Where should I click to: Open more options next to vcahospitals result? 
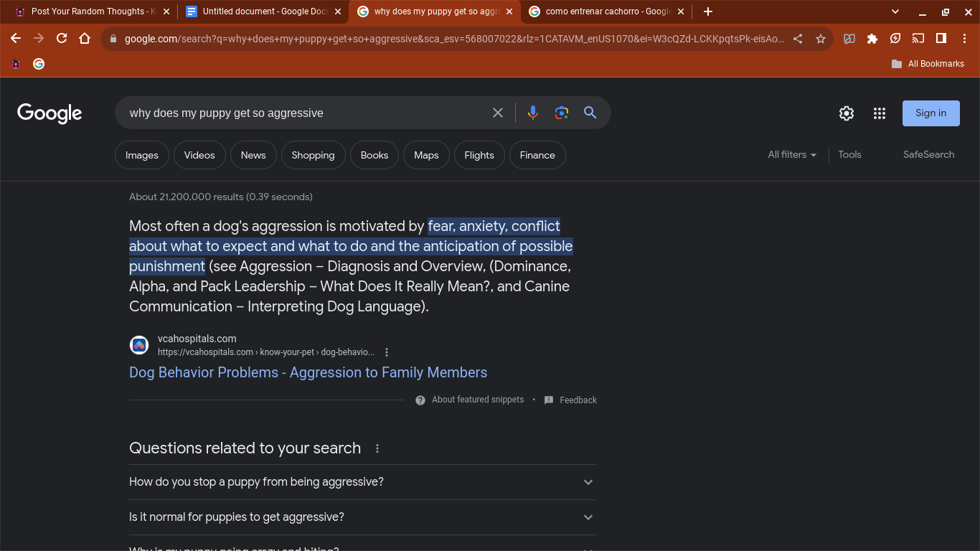[387, 352]
